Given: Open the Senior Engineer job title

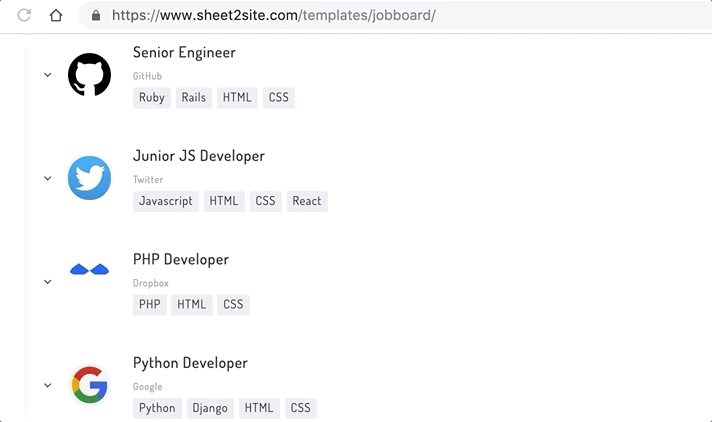Looking at the screenshot, I should tap(184, 52).
